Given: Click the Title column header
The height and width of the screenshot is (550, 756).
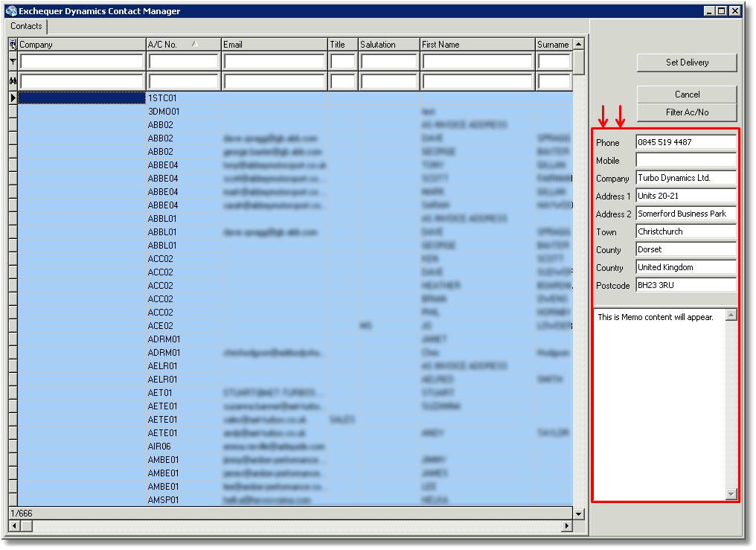Looking at the screenshot, I should pos(343,45).
